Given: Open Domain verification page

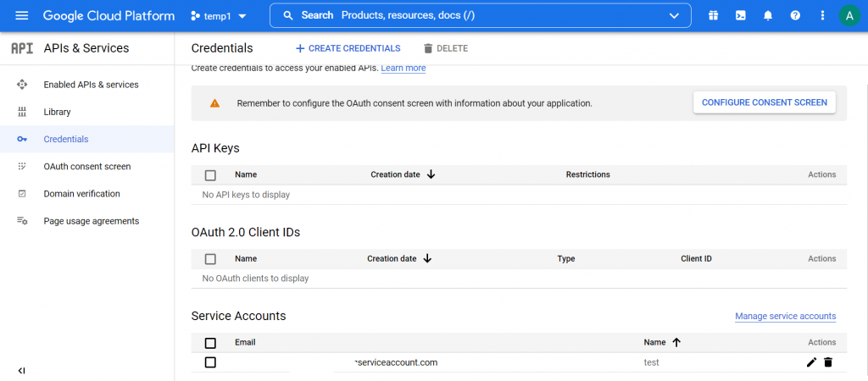Looking at the screenshot, I should tap(82, 194).
